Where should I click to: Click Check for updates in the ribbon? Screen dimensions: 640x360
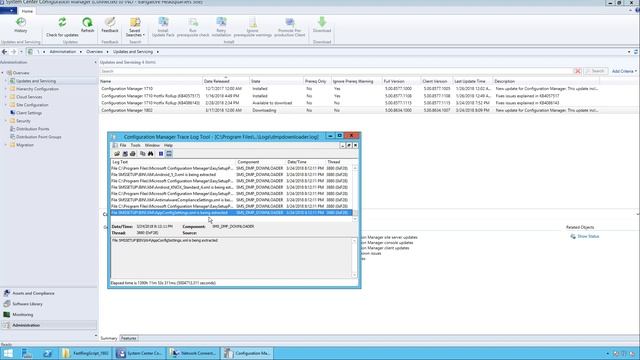pyautogui.click(x=62, y=27)
